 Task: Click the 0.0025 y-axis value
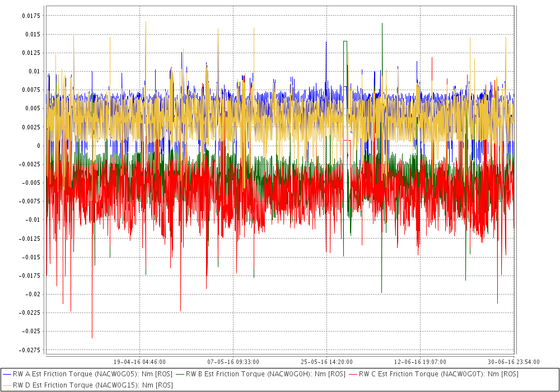point(31,127)
